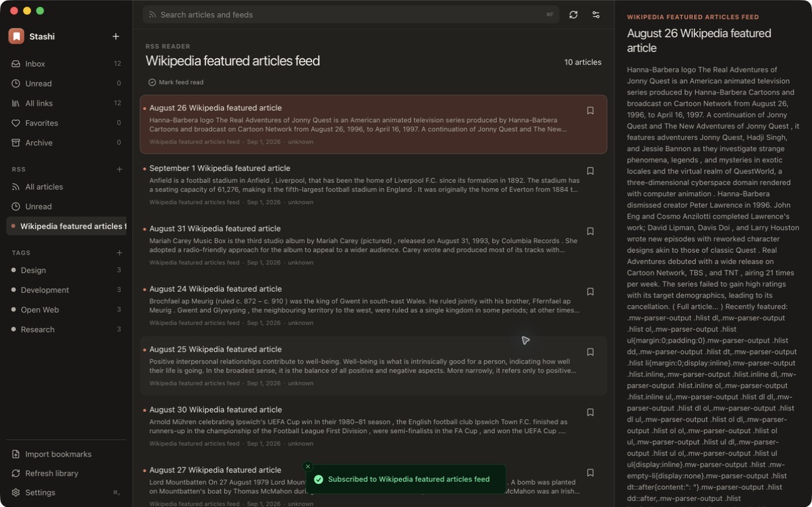
Task: Click the All links library icon
Action: (x=16, y=104)
